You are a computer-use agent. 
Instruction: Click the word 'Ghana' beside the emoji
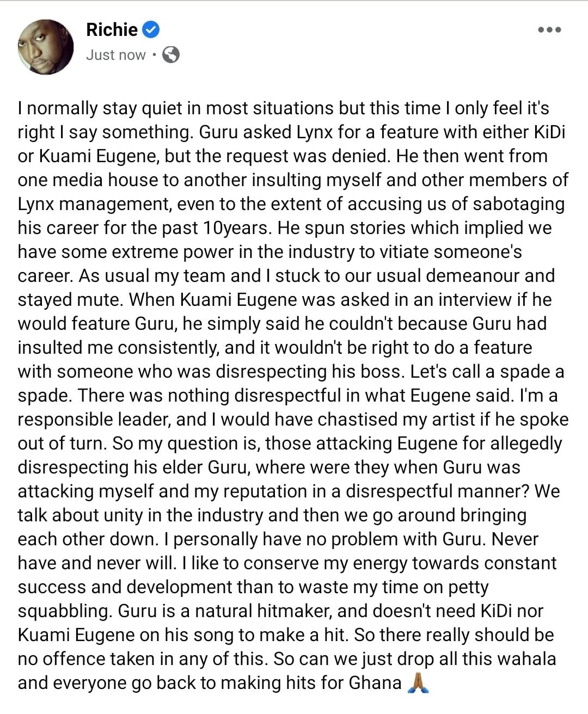coord(375,682)
